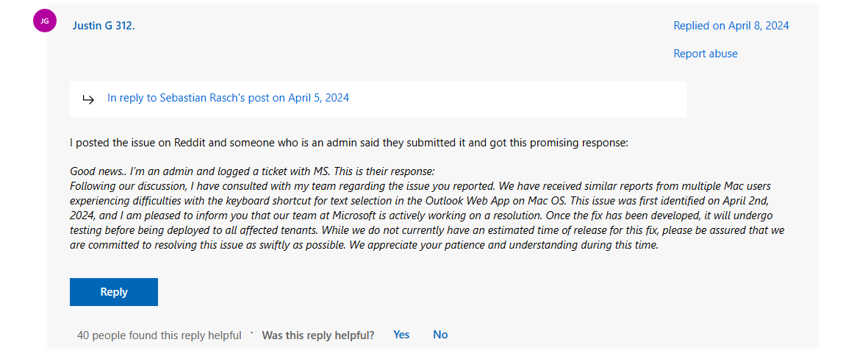Click the curved reply arrow icon

coord(88,99)
